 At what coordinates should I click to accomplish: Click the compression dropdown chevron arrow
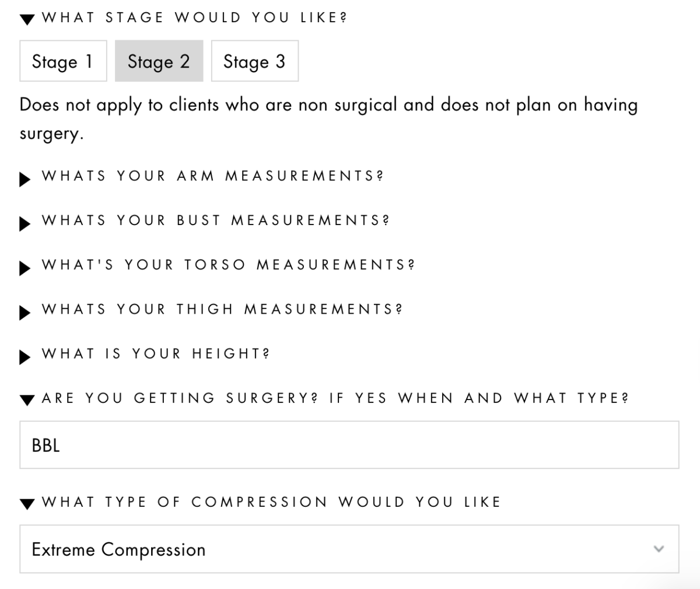[659, 549]
